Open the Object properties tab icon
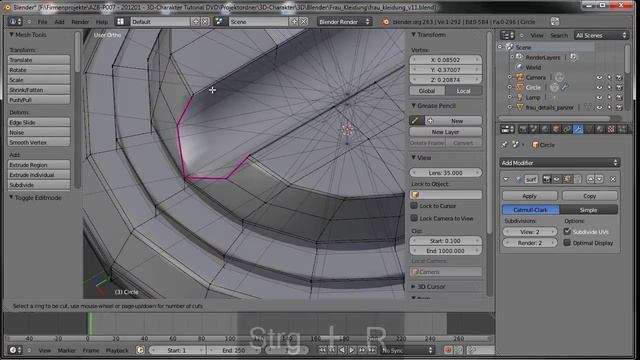The image size is (640, 360). 556,129
